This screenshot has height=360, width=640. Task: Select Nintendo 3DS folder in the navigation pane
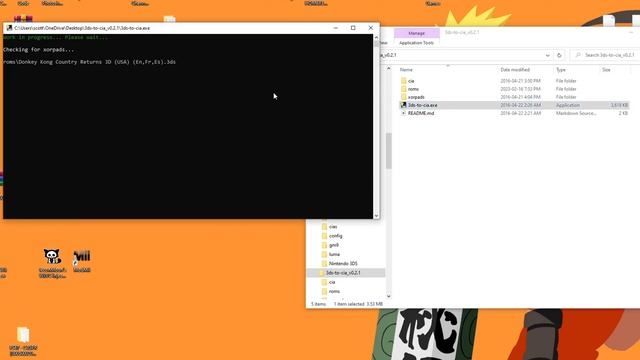tap(343, 264)
